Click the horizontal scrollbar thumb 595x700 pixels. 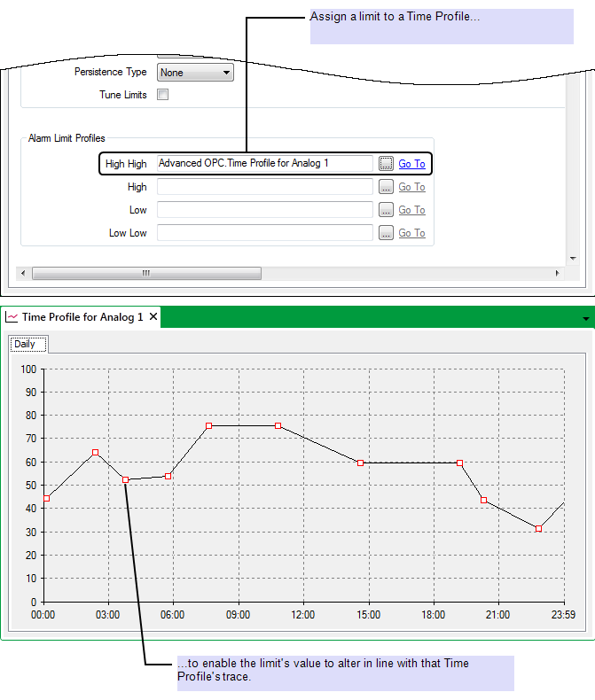tap(146, 274)
